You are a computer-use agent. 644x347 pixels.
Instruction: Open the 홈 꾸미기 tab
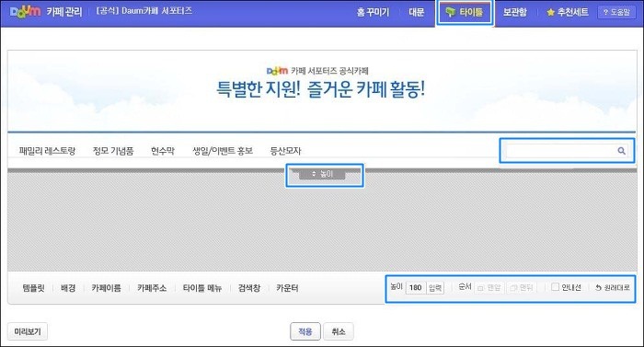tap(373, 12)
